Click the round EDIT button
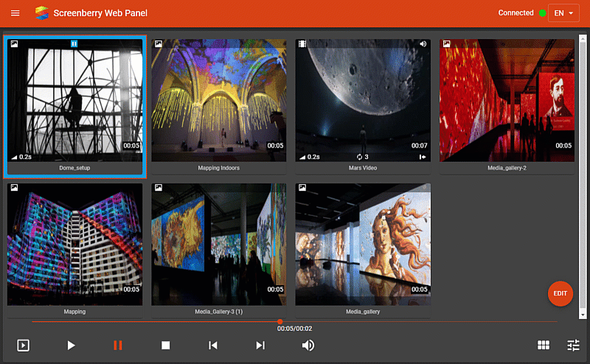This screenshot has height=364, width=590. [560, 294]
